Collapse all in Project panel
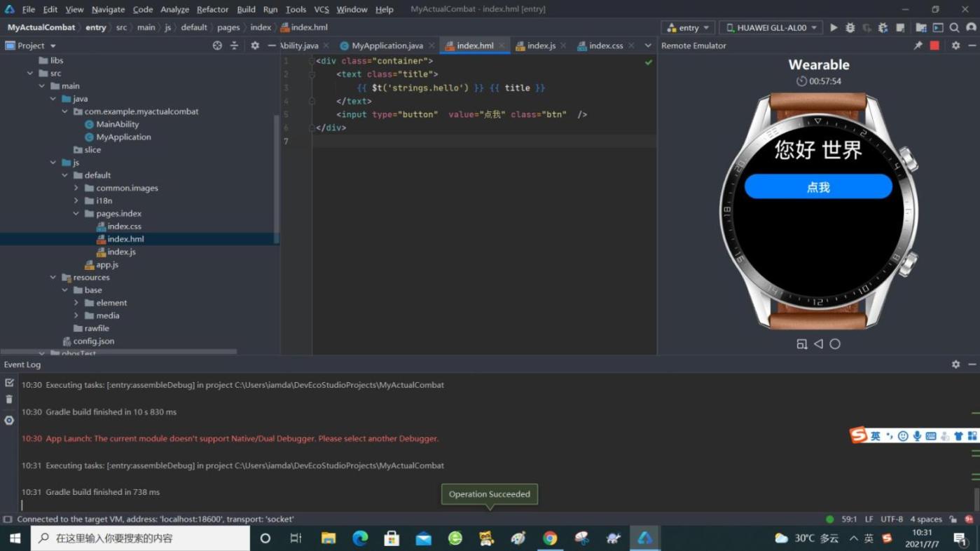This screenshot has width=980, height=551. tap(234, 46)
